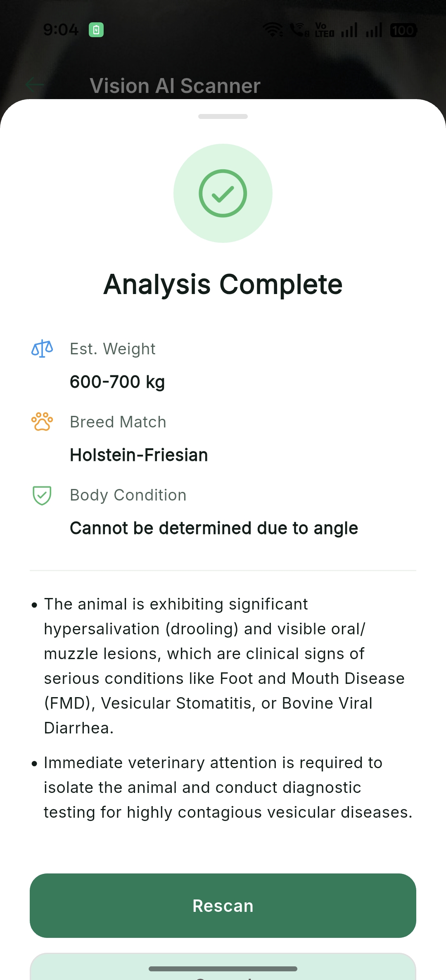446x980 pixels.
Task: Tap the battery level indicator
Action: coord(403,30)
